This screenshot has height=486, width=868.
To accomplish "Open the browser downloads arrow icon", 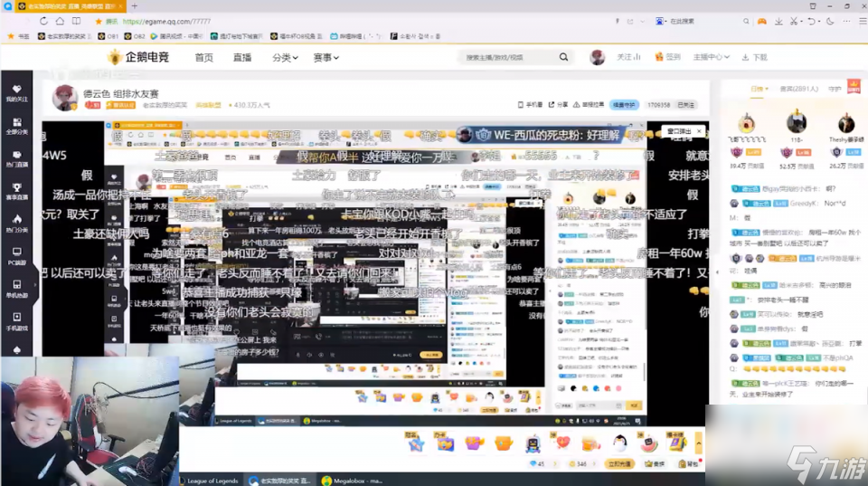I will pos(778,21).
